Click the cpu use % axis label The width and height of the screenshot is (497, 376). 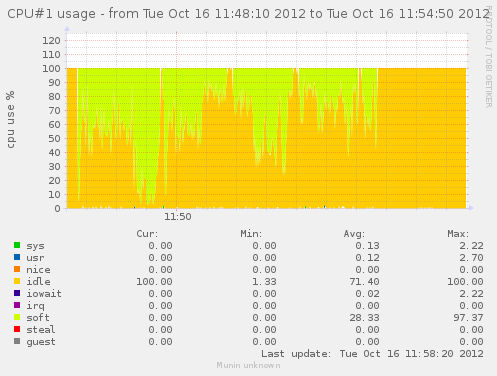(x=11, y=119)
